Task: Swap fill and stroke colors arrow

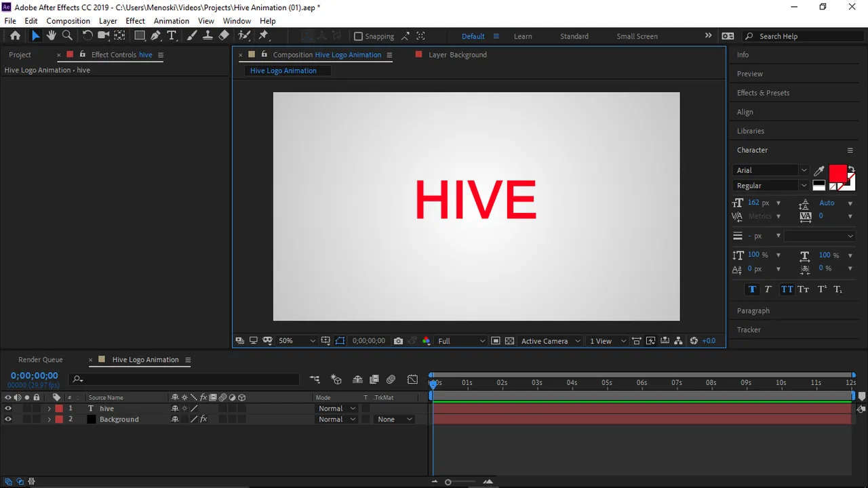Action: 851,169
